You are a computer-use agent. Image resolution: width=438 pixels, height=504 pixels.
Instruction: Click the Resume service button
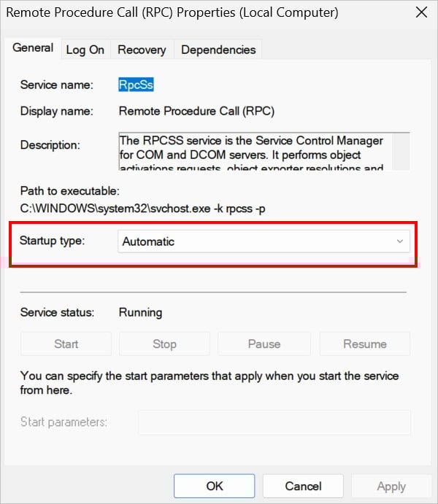pyautogui.click(x=365, y=344)
